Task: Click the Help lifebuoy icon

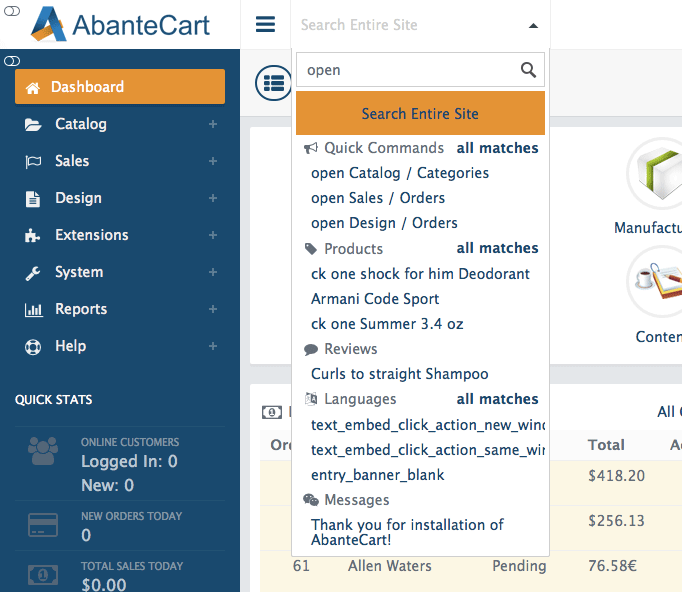Action: click(x=33, y=347)
